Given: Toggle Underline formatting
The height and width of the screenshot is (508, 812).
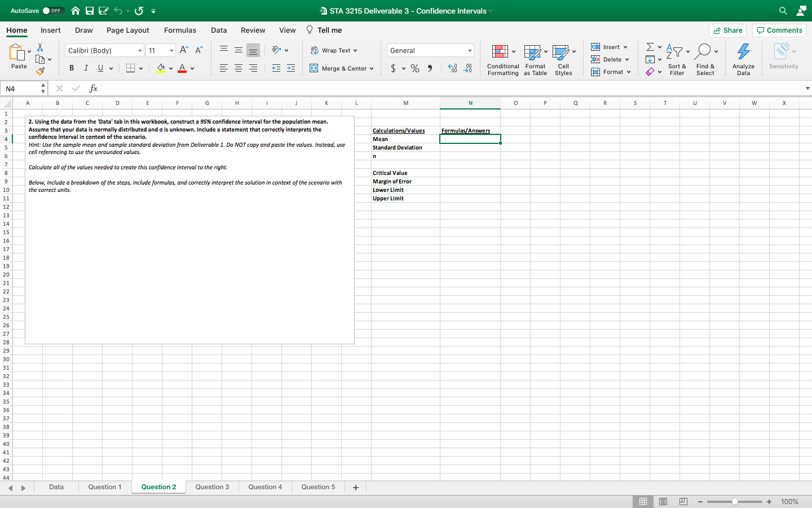Looking at the screenshot, I should pos(101,68).
